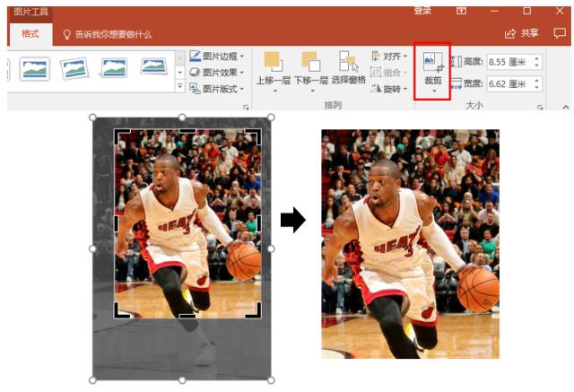Click the 裁剪 crop tool icon
Screen dimensions: 574x392
pyautogui.click(x=433, y=62)
